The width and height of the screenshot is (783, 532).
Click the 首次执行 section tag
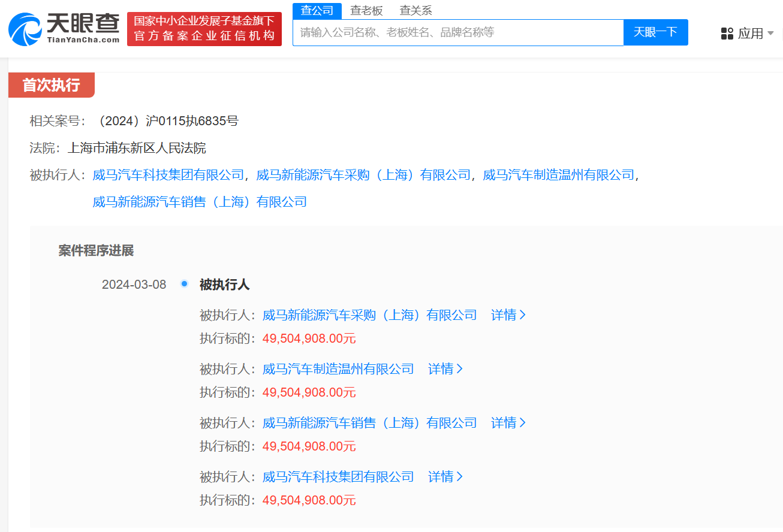(x=52, y=85)
